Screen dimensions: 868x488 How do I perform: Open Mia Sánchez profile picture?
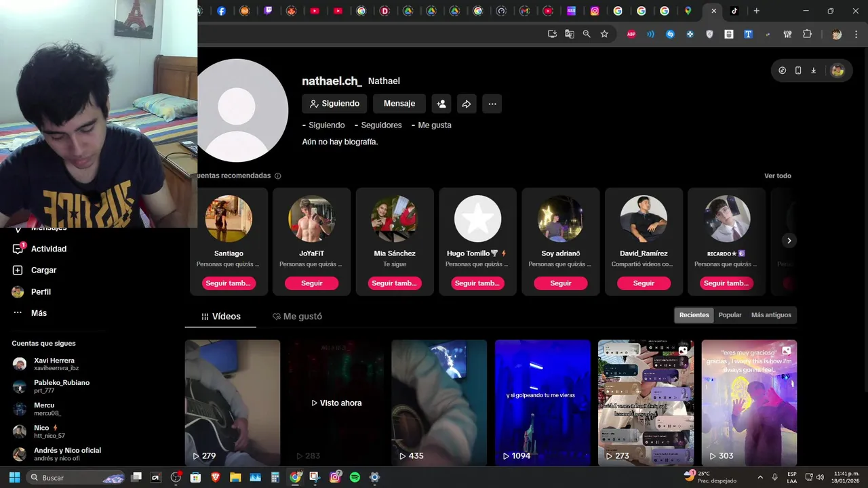(x=395, y=219)
